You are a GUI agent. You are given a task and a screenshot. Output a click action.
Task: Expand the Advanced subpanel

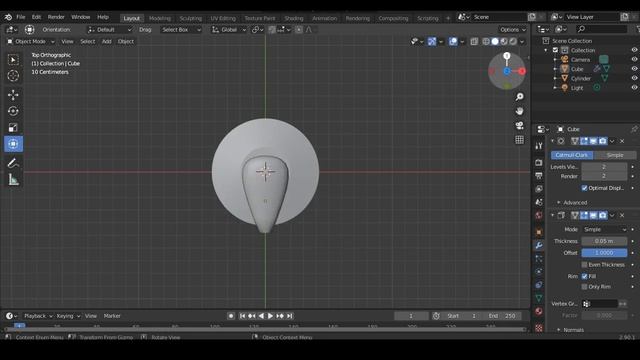(572, 202)
